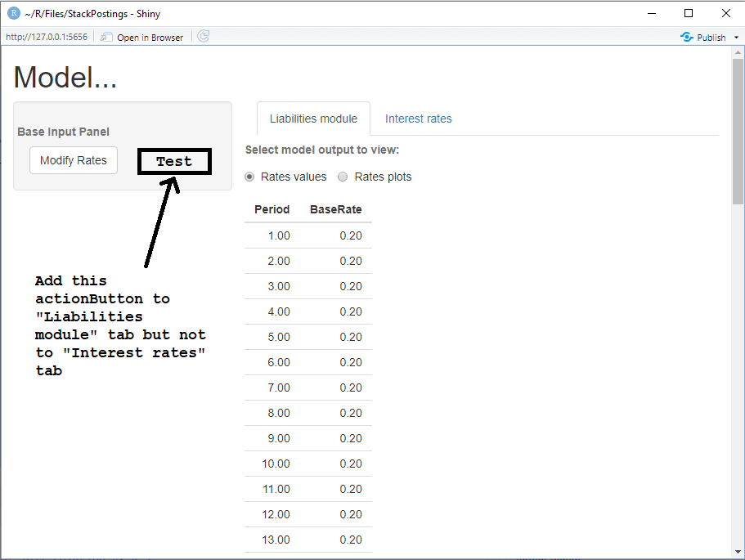Viewport: 745px width, 560px height.
Task: Switch to the Liabilities module tab
Action: click(x=313, y=119)
